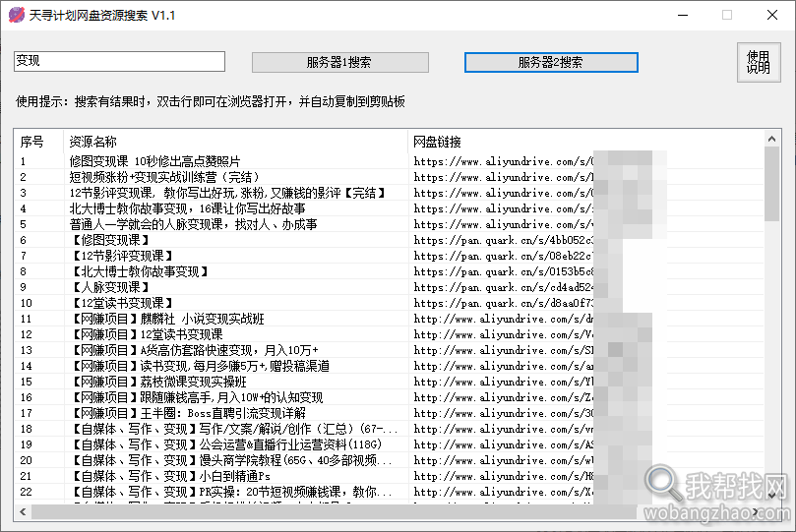796x532 pixels.
Task: Click link https://pan.quark.cn/s/08eb22c
Action: (503, 256)
